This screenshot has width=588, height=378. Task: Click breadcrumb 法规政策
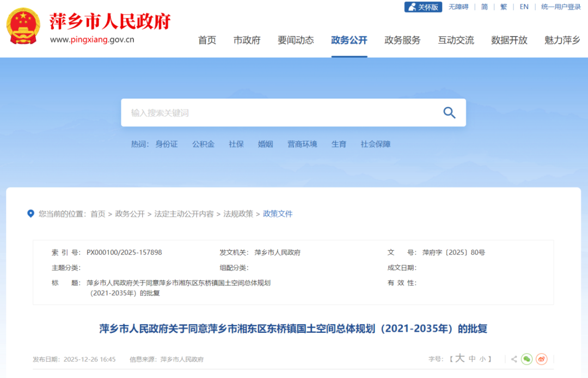[238, 214]
